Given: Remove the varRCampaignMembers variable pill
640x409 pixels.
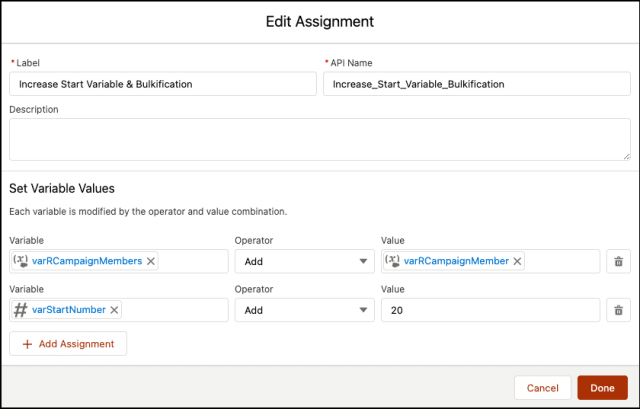Looking at the screenshot, I should [x=151, y=261].
